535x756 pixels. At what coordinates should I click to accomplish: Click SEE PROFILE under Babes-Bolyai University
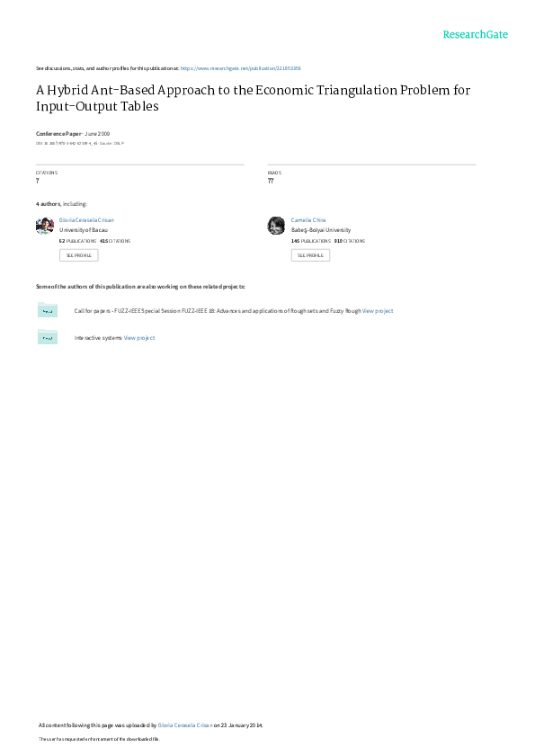pyautogui.click(x=310, y=255)
